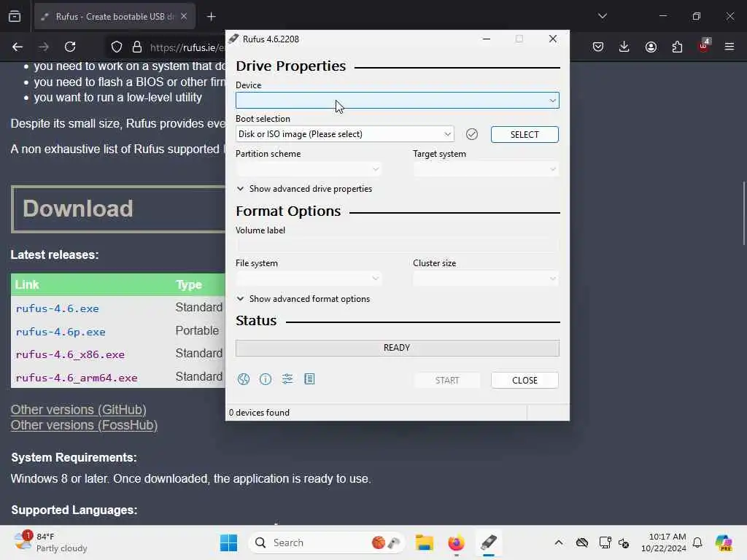
Task: Expand Show advanced drive properties
Action: [x=304, y=189]
